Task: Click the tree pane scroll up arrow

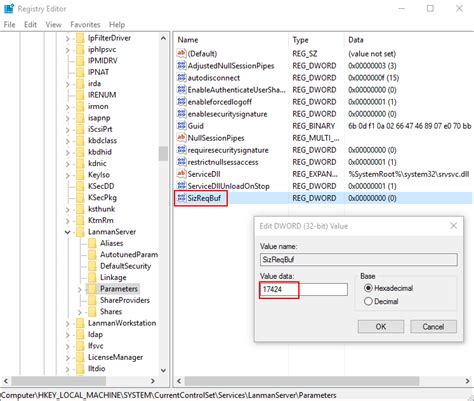Action: click(163, 38)
